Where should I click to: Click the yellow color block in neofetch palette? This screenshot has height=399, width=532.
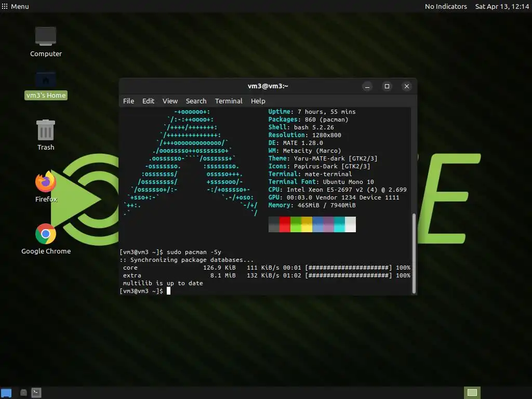click(307, 224)
